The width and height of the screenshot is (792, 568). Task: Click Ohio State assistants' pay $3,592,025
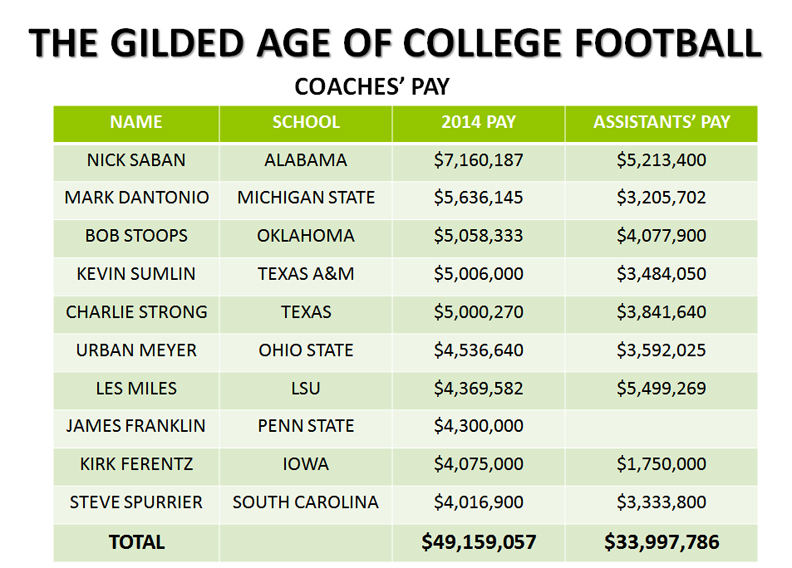[x=661, y=350]
